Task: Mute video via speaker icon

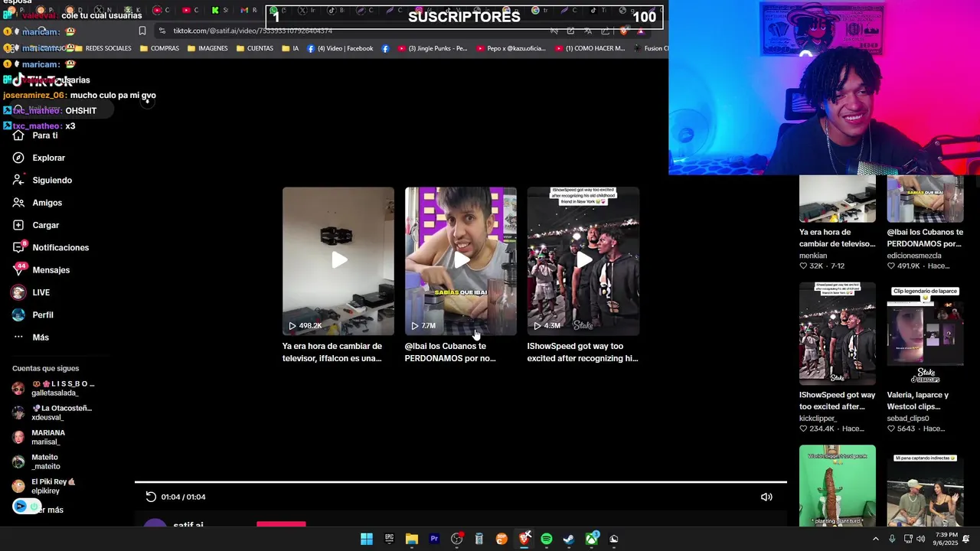Action: coord(766,497)
